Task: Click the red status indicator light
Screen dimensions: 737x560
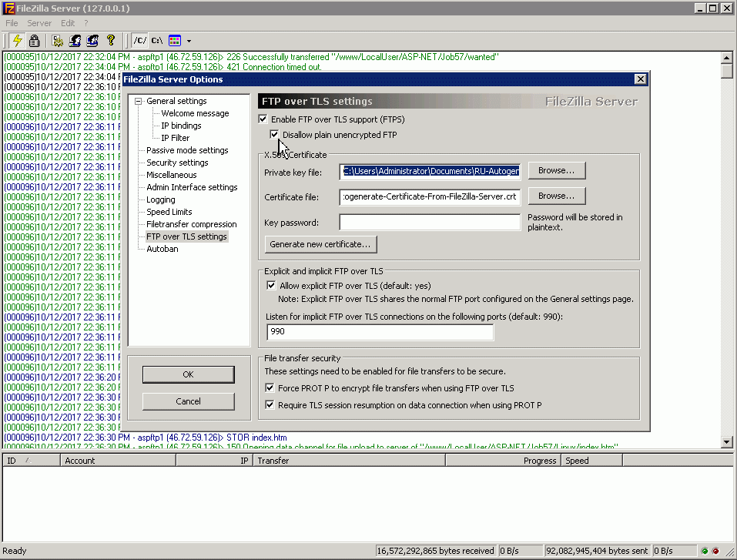Action: (x=715, y=551)
